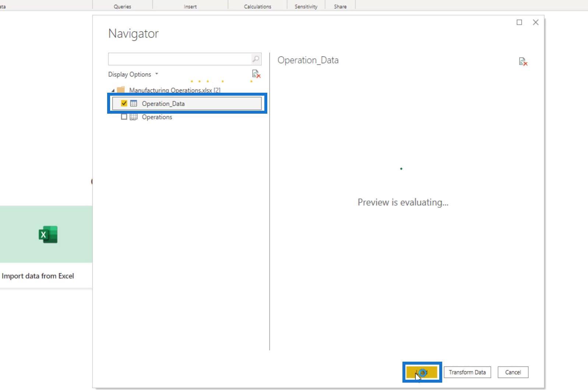Cancel the Navigator dialog

pyautogui.click(x=513, y=372)
